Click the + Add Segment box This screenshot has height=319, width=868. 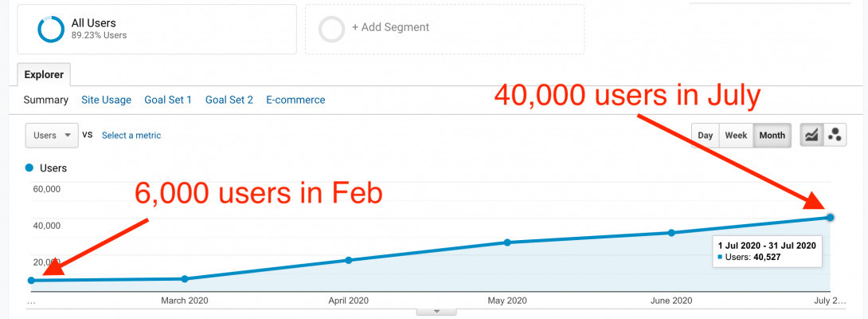444,29
